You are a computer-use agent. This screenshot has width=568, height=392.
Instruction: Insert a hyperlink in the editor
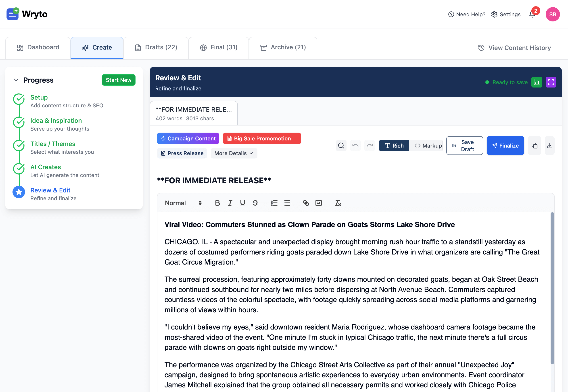pyautogui.click(x=306, y=203)
